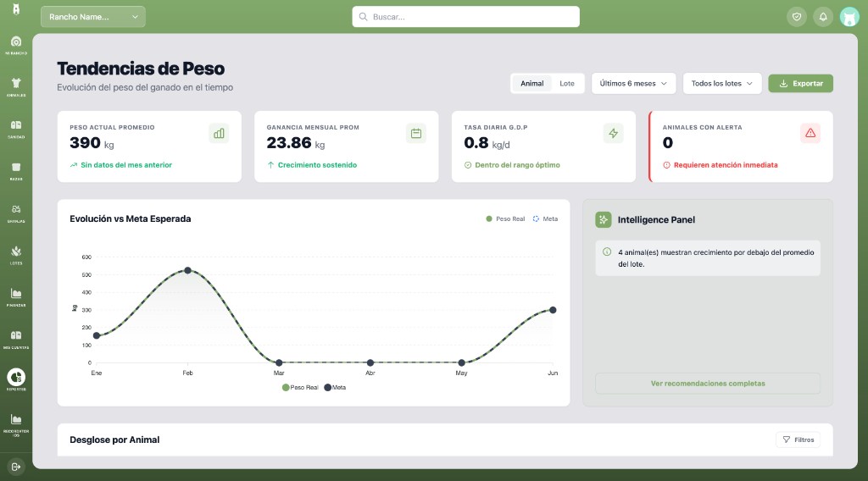Click the Tendencias de Peso heading
This screenshot has width=868, height=481.
click(141, 69)
